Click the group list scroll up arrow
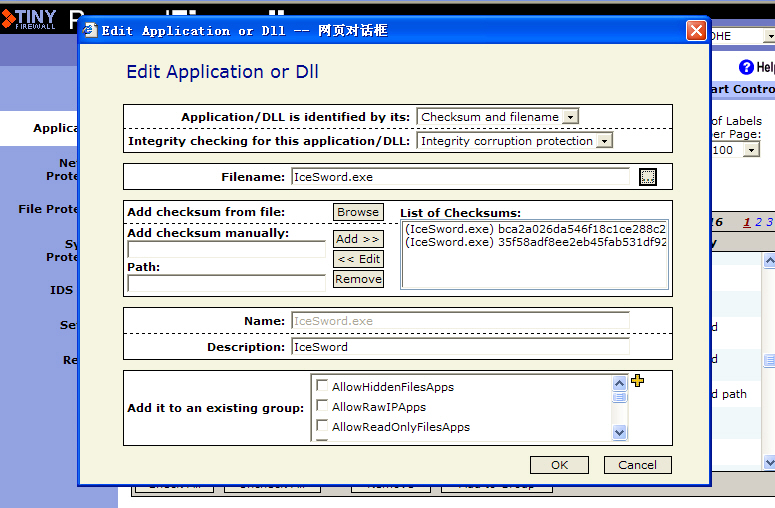The height and width of the screenshot is (508, 775). coord(619,383)
